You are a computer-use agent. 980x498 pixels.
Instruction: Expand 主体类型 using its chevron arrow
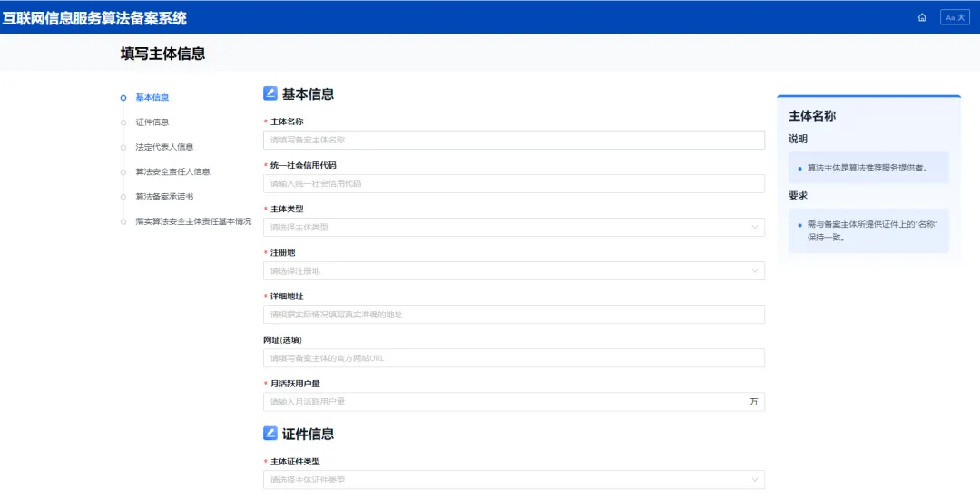pyautogui.click(x=754, y=228)
